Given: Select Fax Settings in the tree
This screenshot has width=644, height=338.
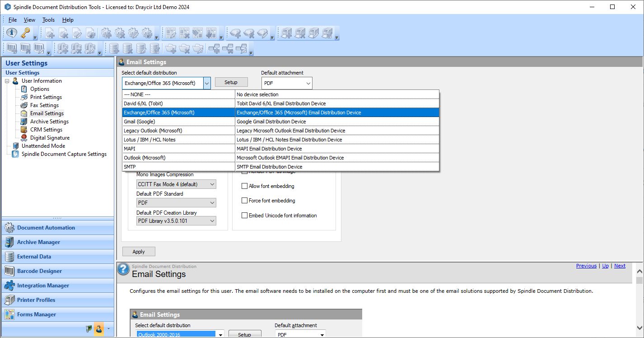Looking at the screenshot, I should [44, 105].
